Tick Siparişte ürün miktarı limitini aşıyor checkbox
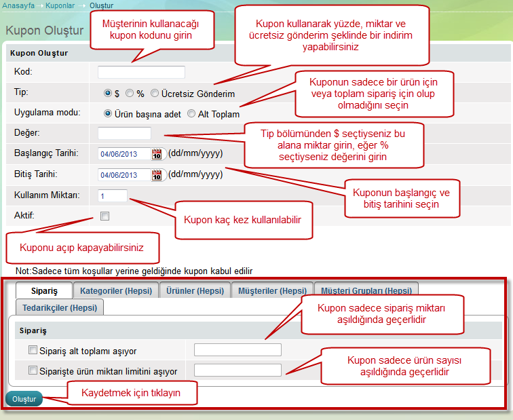Viewport: 513px width, 420px height. pyautogui.click(x=33, y=371)
